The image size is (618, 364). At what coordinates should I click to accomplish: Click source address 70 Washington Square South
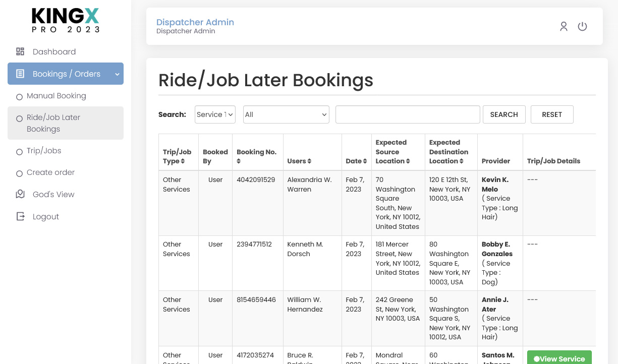[398, 203]
